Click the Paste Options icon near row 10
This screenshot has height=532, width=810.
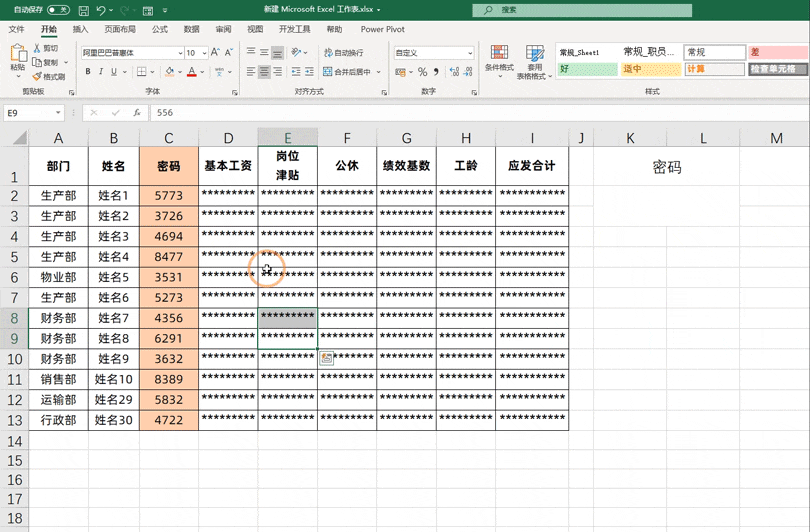(x=326, y=357)
